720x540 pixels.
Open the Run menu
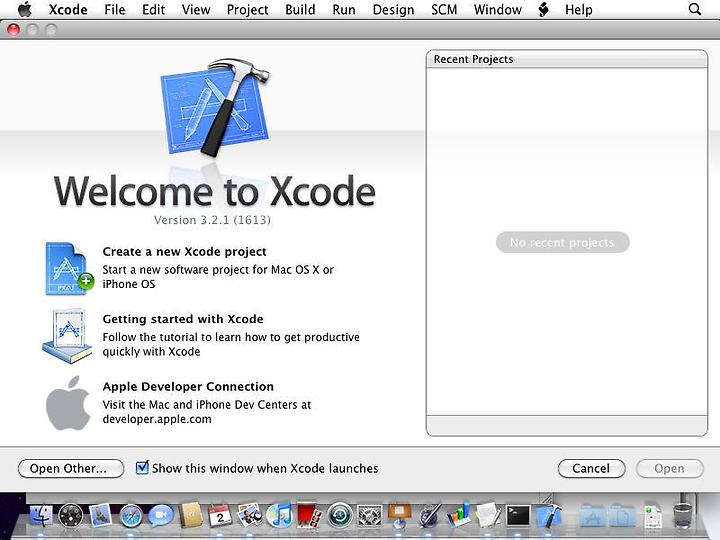[x=344, y=9]
